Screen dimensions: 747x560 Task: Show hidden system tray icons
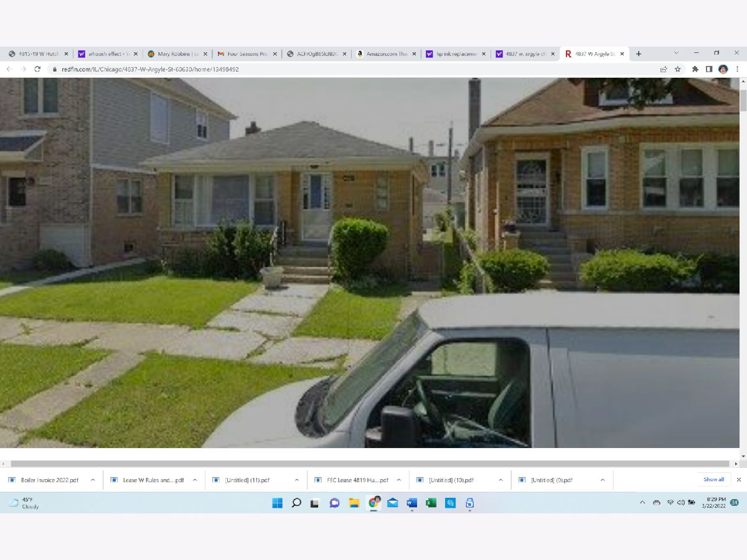[x=642, y=503]
